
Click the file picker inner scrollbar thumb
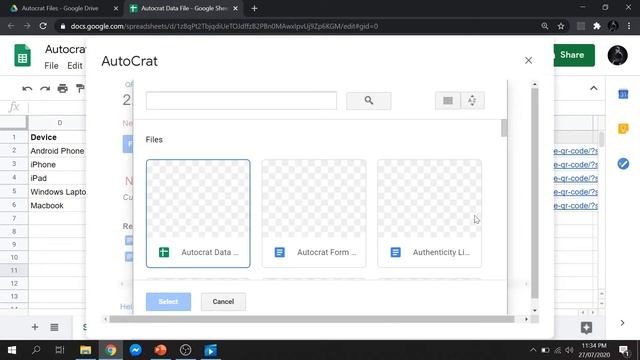pos(504,128)
